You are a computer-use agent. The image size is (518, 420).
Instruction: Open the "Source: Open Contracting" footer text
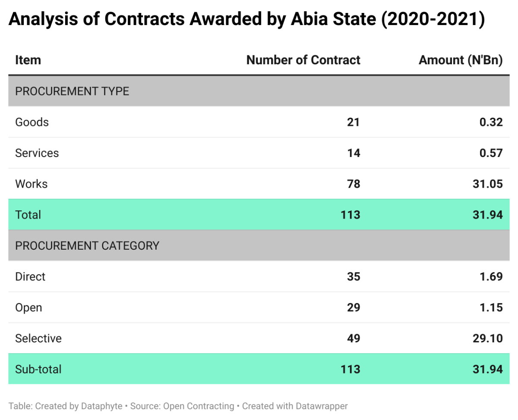point(181,406)
